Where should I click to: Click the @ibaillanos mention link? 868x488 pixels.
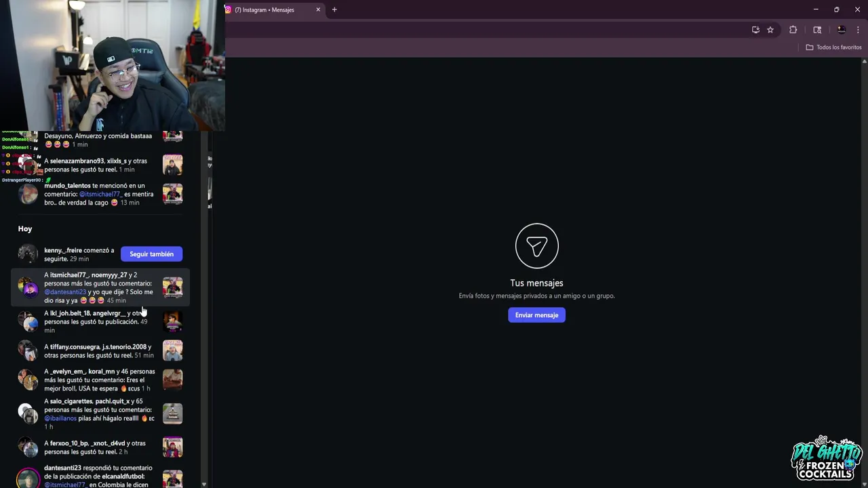(60, 418)
